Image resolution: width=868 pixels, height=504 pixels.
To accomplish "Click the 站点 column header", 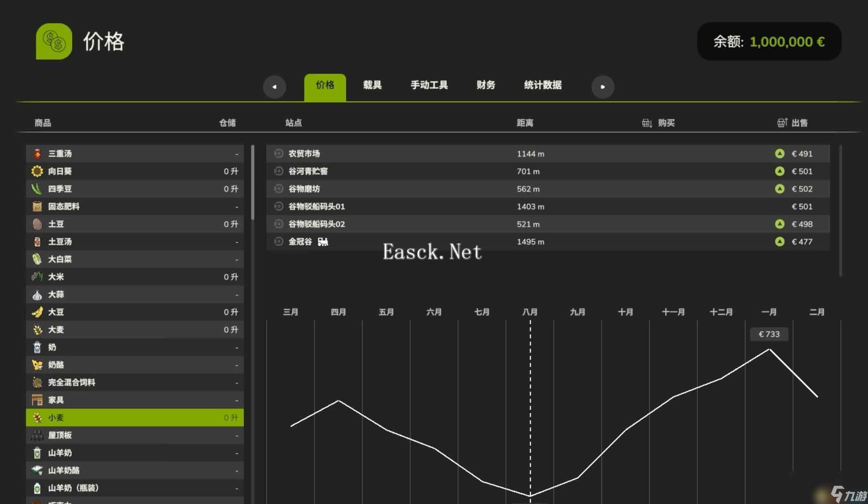I will (x=293, y=123).
